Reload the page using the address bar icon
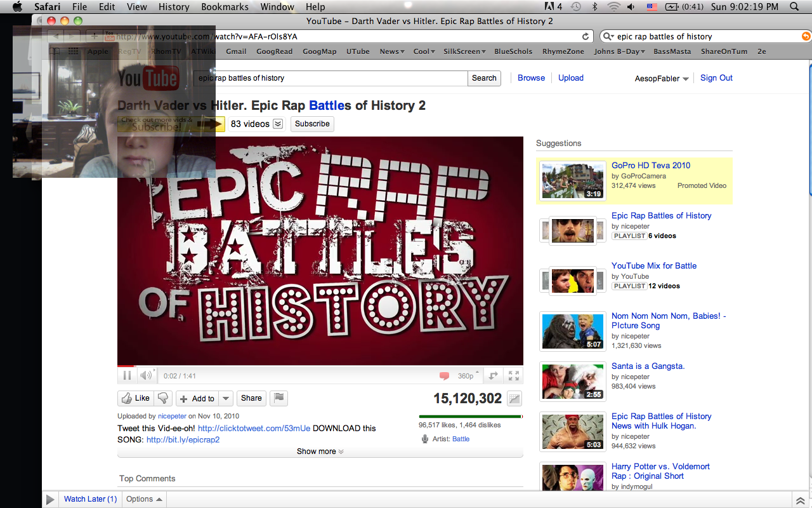Screen dimensions: 812x508 (586, 36)
